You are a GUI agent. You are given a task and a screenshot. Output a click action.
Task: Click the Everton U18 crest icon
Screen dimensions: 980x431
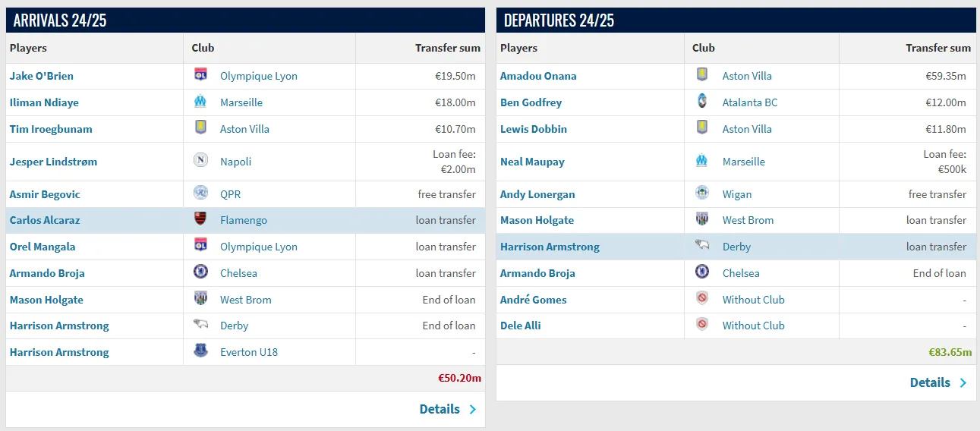pyautogui.click(x=200, y=352)
